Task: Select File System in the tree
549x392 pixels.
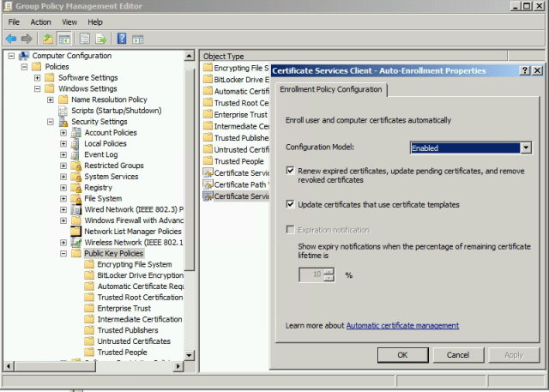Action: (x=103, y=198)
